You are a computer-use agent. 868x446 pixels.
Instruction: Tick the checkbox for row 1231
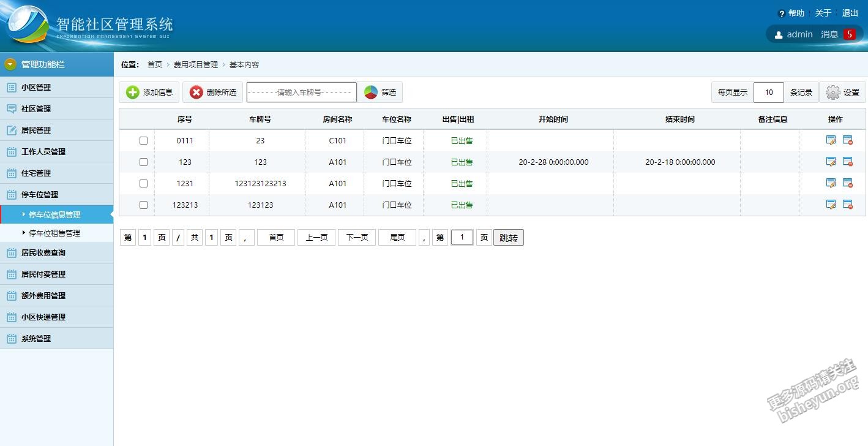[143, 183]
